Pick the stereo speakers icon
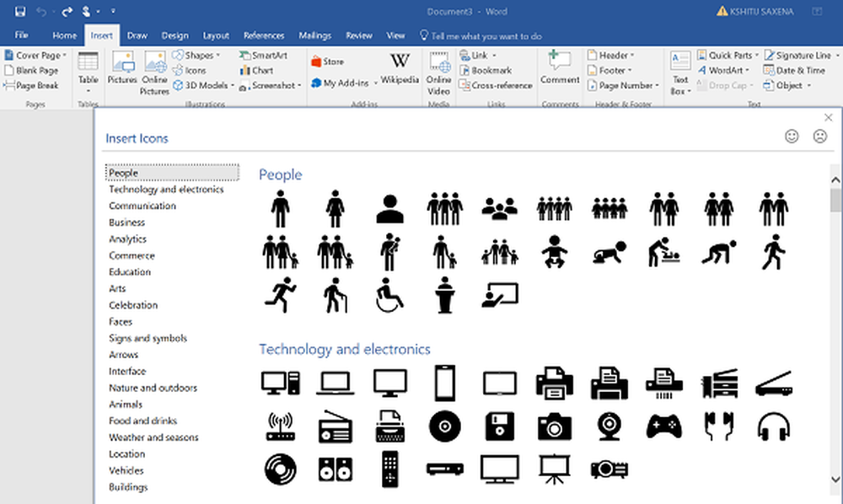The width and height of the screenshot is (843, 504). (x=335, y=469)
